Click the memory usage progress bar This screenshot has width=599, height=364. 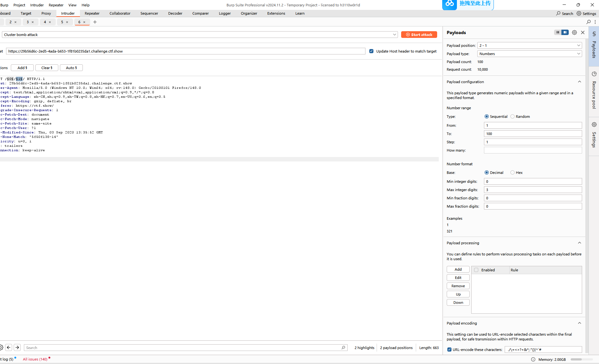pos(582,359)
